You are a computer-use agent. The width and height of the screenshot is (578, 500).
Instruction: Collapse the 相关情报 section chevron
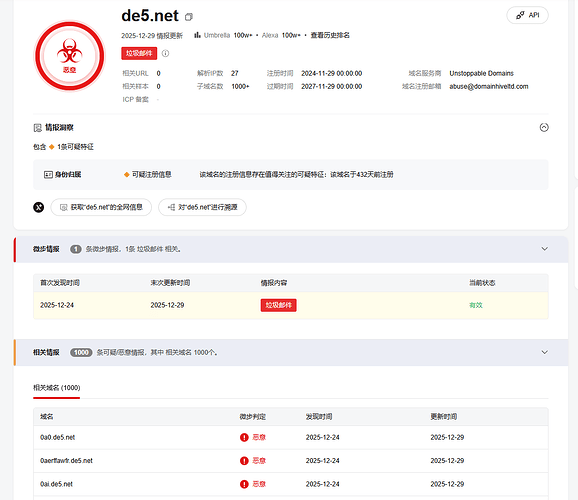point(544,352)
